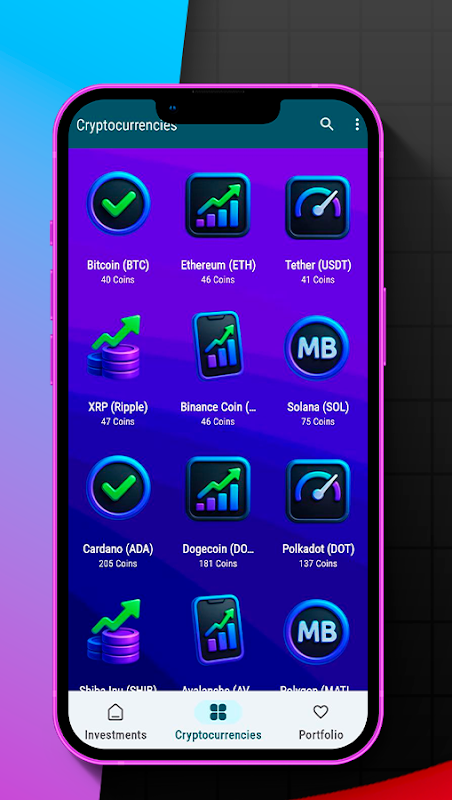Switch to the Investments tab
The width and height of the screenshot is (452, 800).
coord(116,722)
